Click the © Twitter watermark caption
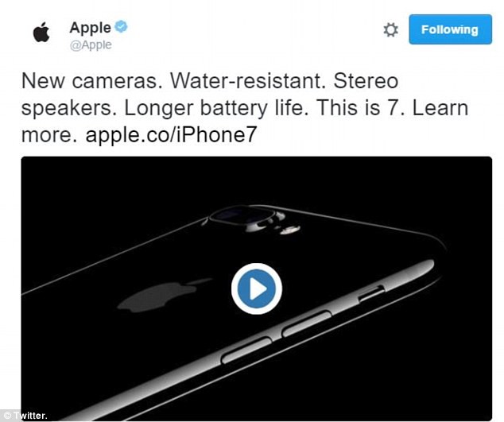This screenshot has height=422, width=504. (25, 416)
